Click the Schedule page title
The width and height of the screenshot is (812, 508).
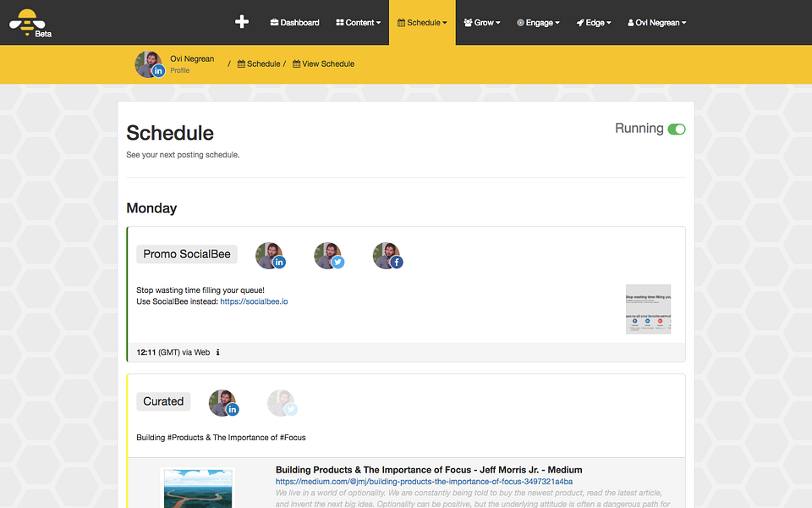pos(170,133)
